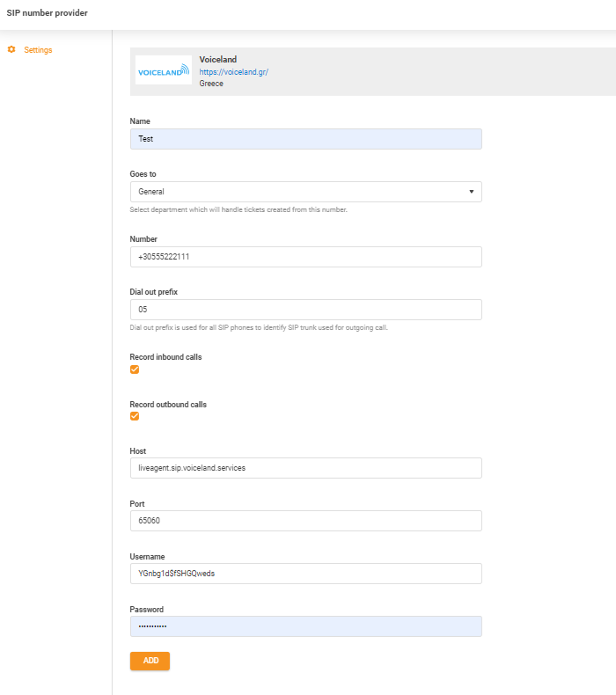
Task: Click the Voiceland logo image
Action: (x=164, y=71)
